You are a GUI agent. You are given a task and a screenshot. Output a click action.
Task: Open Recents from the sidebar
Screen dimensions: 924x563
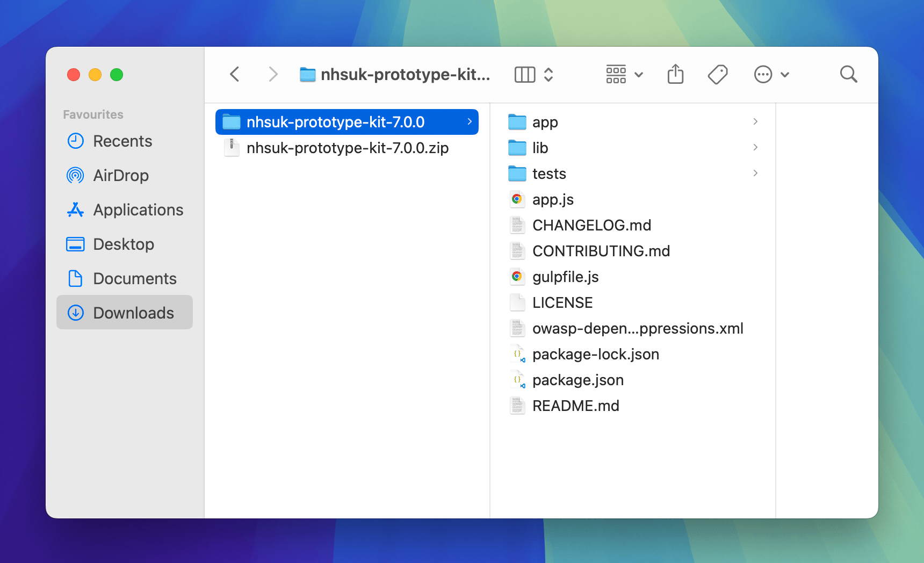[x=122, y=141]
